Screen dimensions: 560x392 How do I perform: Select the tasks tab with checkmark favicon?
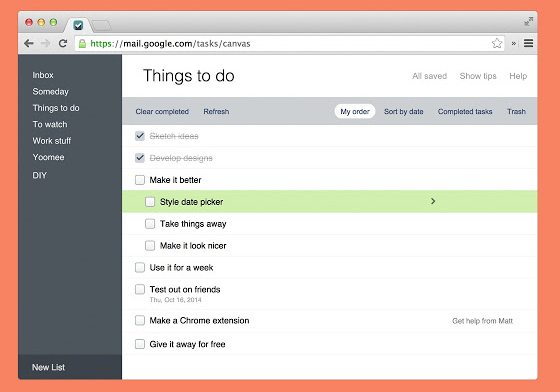[x=78, y=25]
